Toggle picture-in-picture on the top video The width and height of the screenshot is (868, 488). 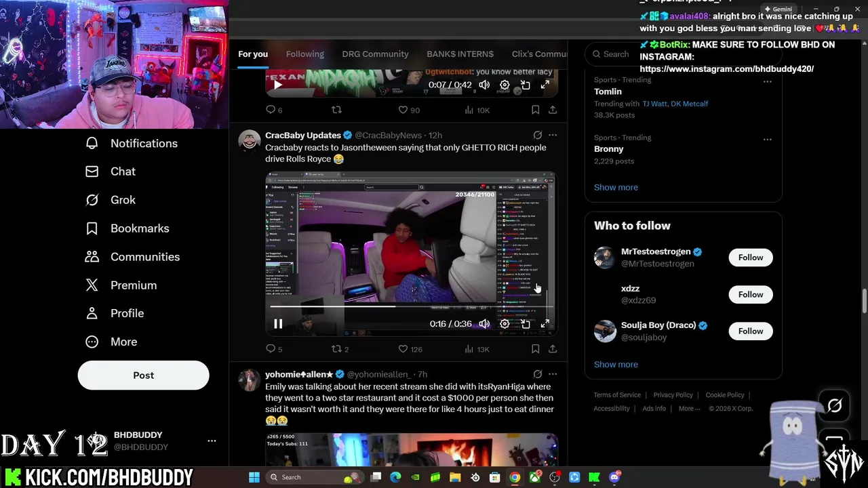[525, 85]
